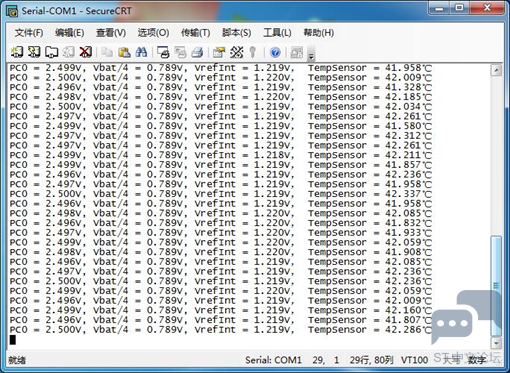Screen dimensions: 510x373
Task: Open the 查看(V) menu
Action: click(x=111, y=33)
